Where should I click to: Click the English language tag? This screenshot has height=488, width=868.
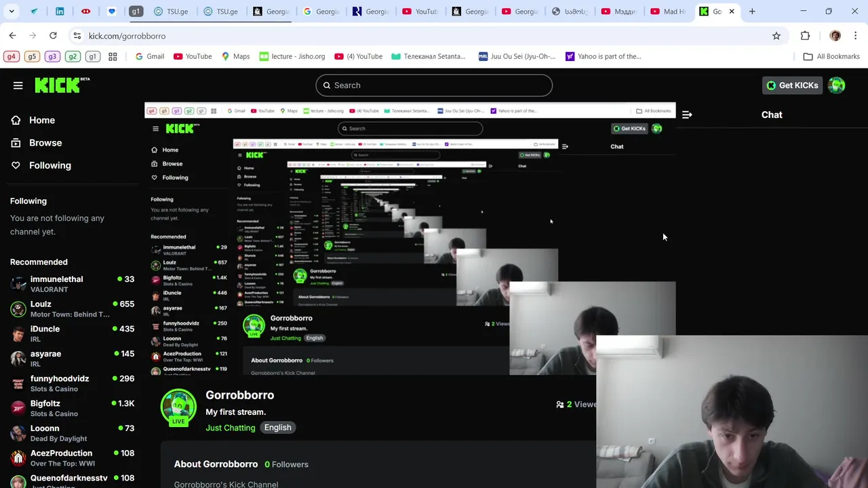tap(277, 428)
